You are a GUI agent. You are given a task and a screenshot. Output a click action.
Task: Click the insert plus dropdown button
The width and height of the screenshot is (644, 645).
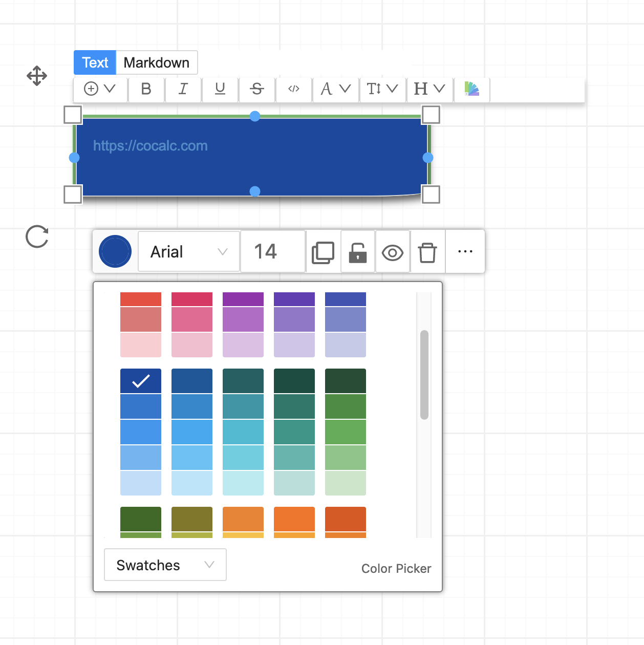pyautogui.click(x=100, y=90)
